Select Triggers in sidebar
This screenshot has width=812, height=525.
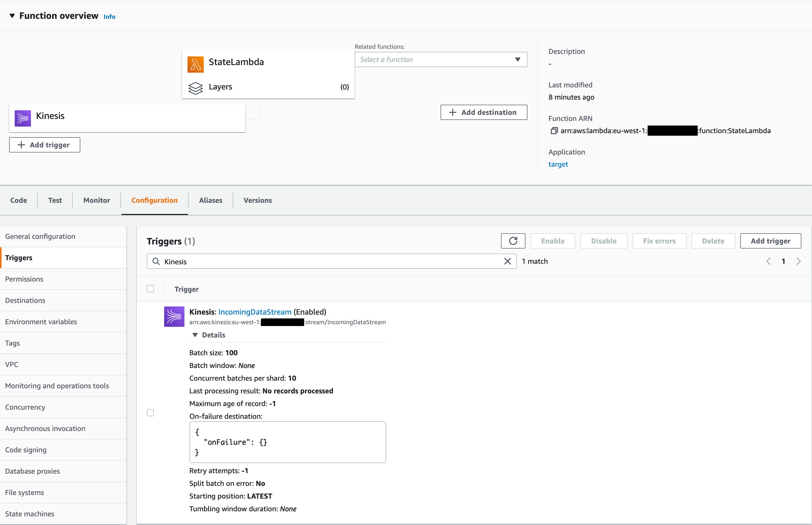click(x=63, y=258)
